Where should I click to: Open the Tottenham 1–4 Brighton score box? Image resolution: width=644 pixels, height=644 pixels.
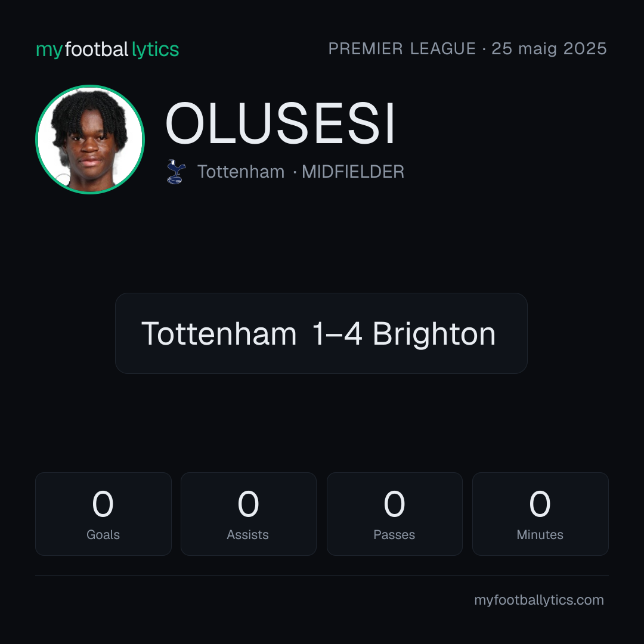(x=321, y=333)
